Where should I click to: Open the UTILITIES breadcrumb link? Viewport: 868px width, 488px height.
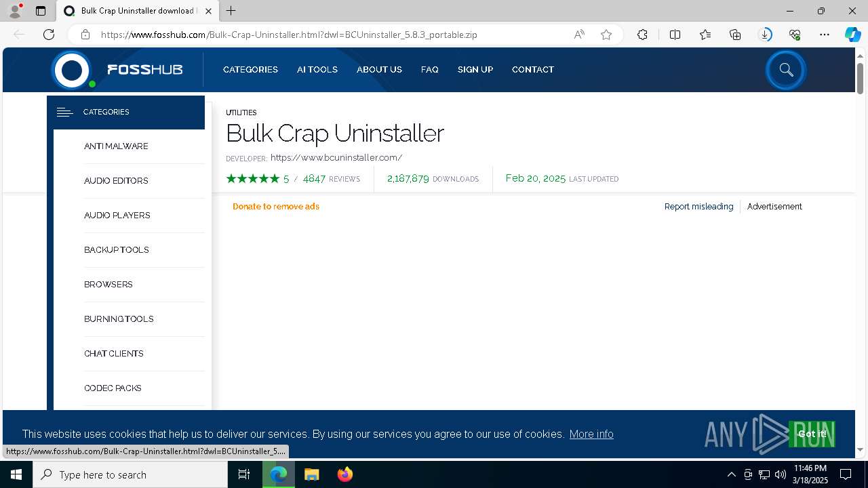(241, 113)
